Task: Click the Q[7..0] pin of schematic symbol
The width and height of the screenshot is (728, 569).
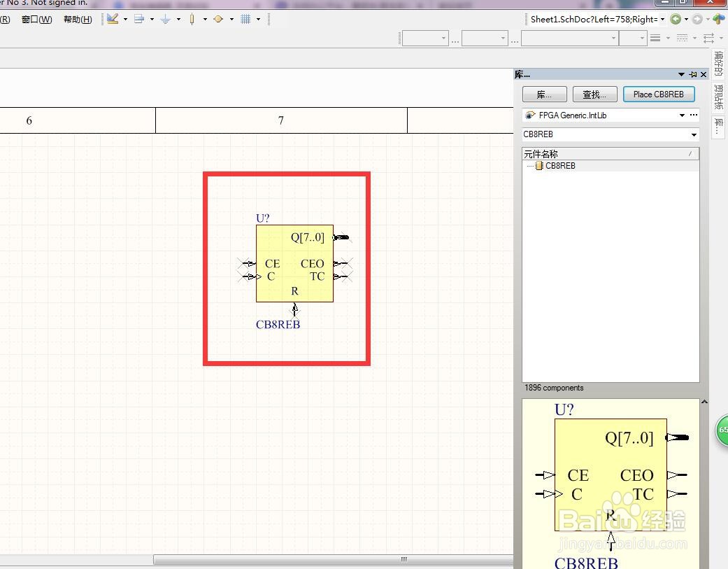Action: click(341, 237)
